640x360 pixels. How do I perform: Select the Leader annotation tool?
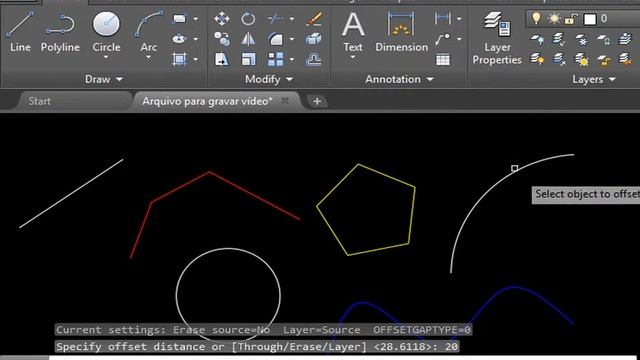click(x=443, y=39)
